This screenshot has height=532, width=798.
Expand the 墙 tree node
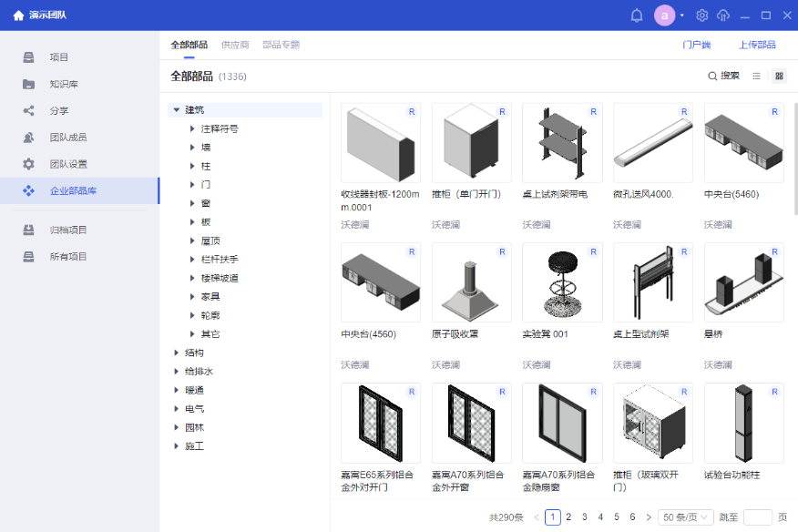point(192,148)
